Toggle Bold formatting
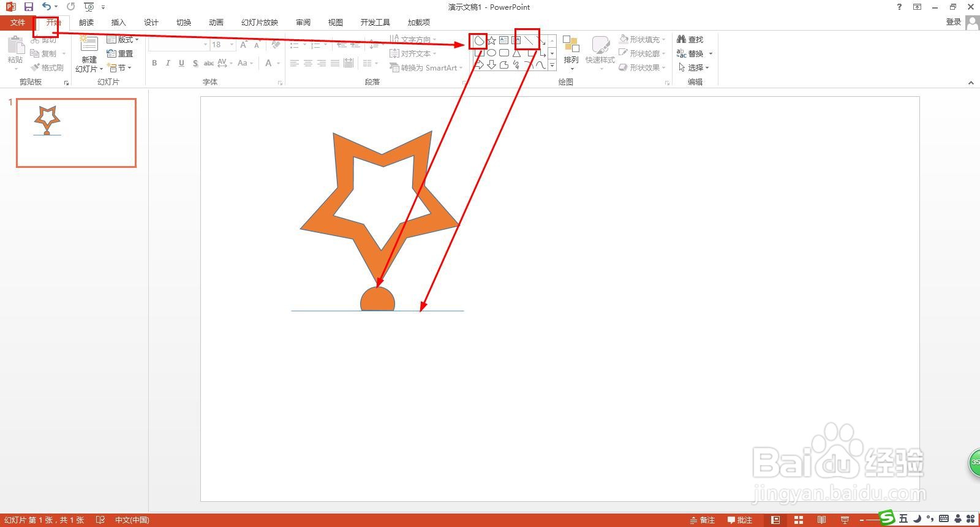Viewport: 980px width, 527px height. click(x=154, y=63)
